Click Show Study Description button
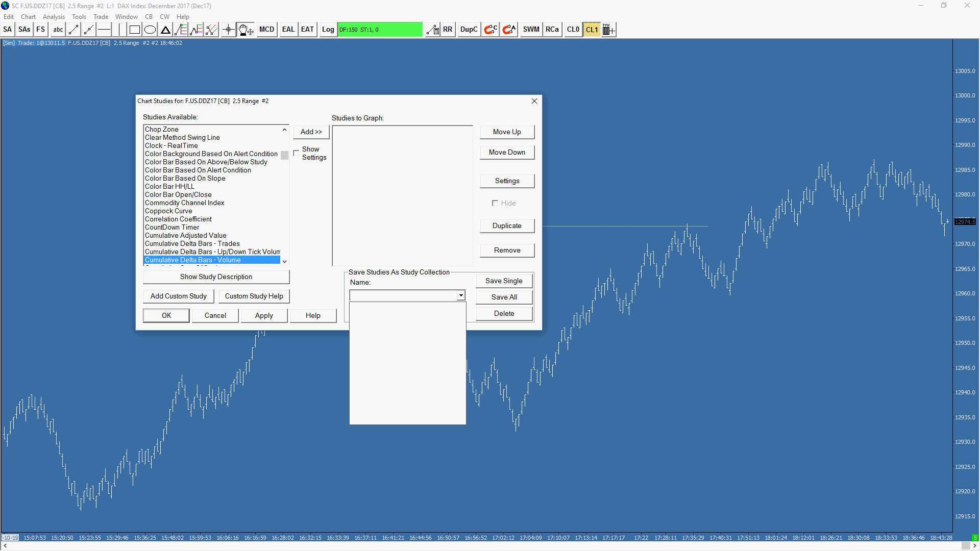Viewport: 980px width, 551px height. click(x=216, y=277)
